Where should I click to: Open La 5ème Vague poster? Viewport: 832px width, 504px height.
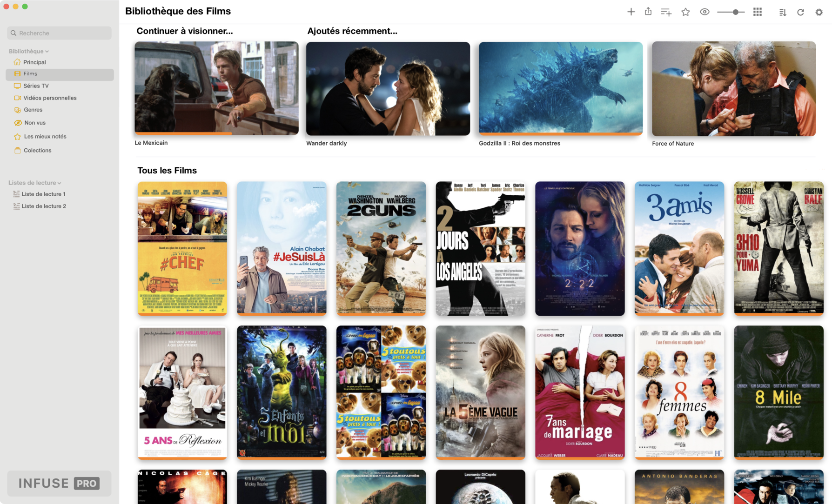click(481, 393)
